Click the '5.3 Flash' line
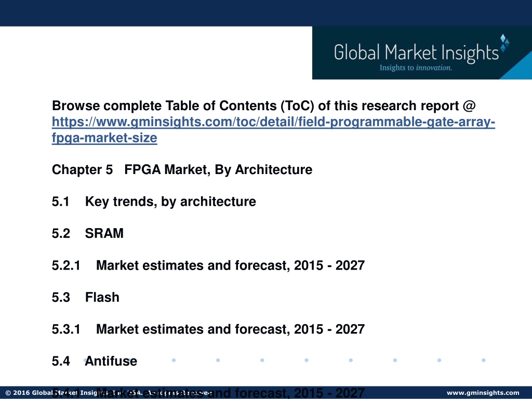Screen dimensions: 532x399 (x=86, y=297)
